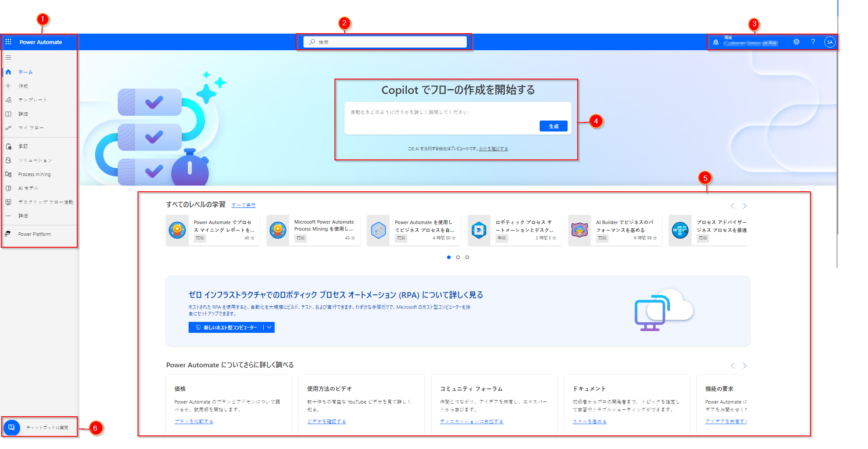Image resolution: width=868 pixels, height=449 pixels.
Task: Open the settings gear in the header
Action: [796, 42]
